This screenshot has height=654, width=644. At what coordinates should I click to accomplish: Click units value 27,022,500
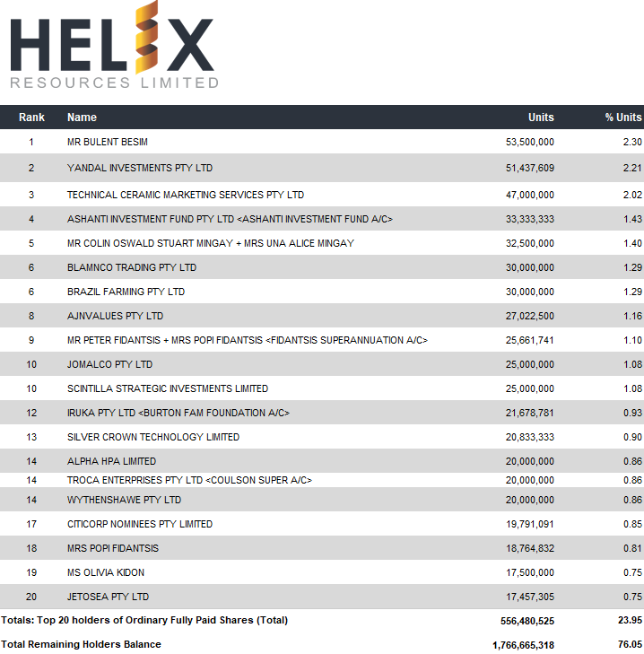coord(530,316)
